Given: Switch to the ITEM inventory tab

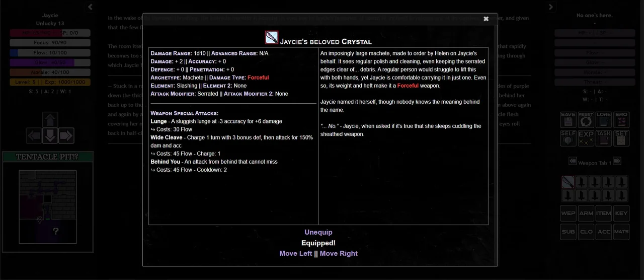Looking at the screenshot, I should coord(604,214).
